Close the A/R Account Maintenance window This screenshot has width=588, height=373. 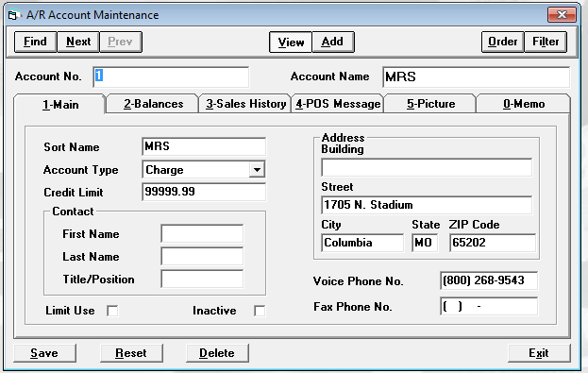pyautogui.click(x=562, y=15)
